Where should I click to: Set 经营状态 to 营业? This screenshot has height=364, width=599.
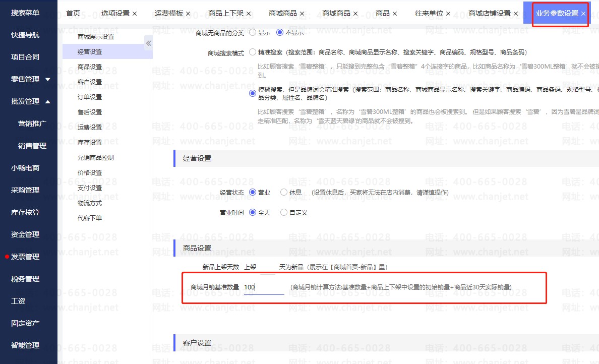click(253, 192)
